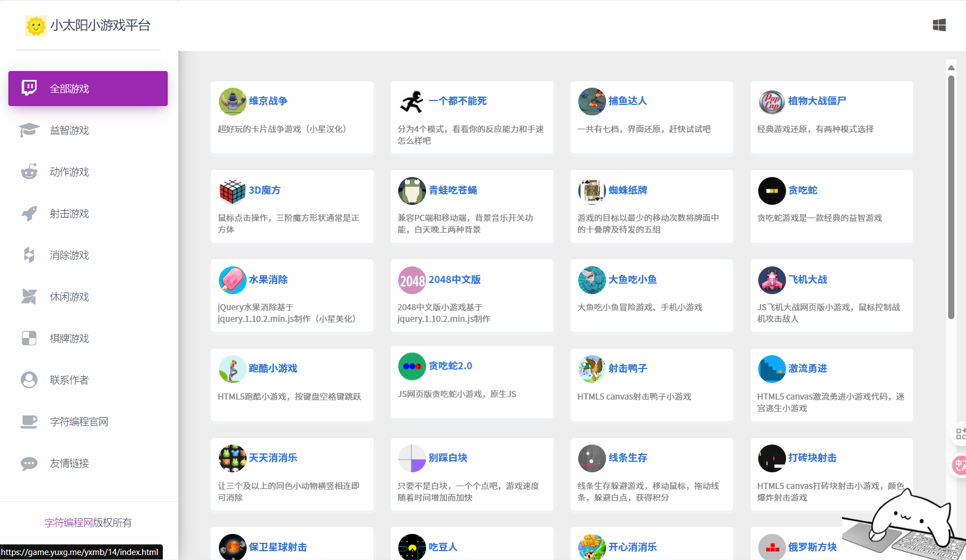Click the description text 经典游戏还原，有两种模式选择
Image resolution: width=966 pixels, height=560 pixels.
815,129
